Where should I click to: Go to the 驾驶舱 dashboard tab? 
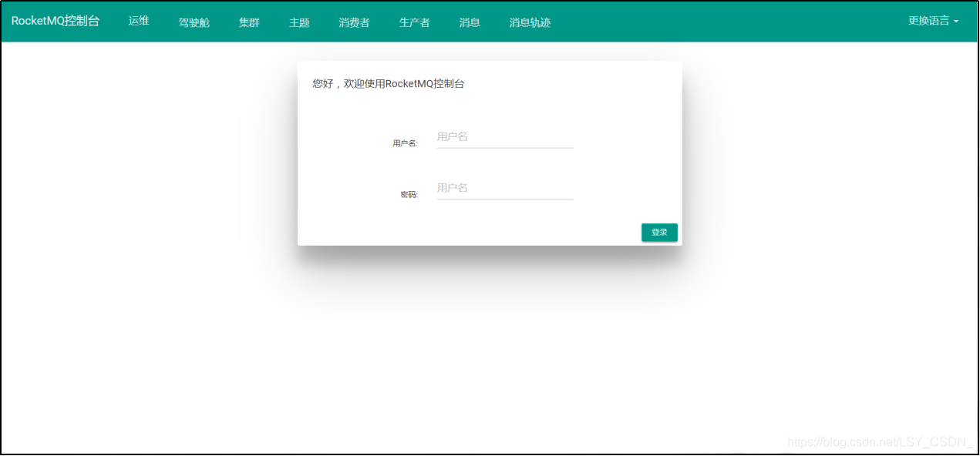pyautogui.click(x=194, y=22)
